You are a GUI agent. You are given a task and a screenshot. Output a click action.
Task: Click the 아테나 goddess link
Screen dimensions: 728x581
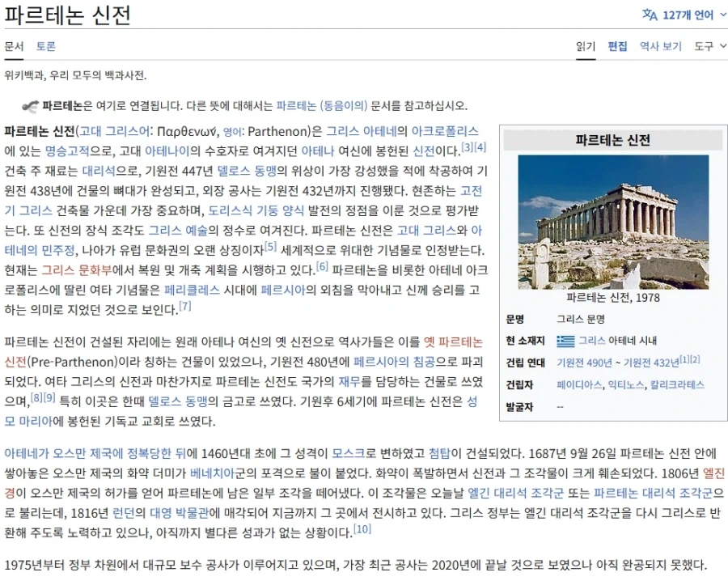pos(318,151)
